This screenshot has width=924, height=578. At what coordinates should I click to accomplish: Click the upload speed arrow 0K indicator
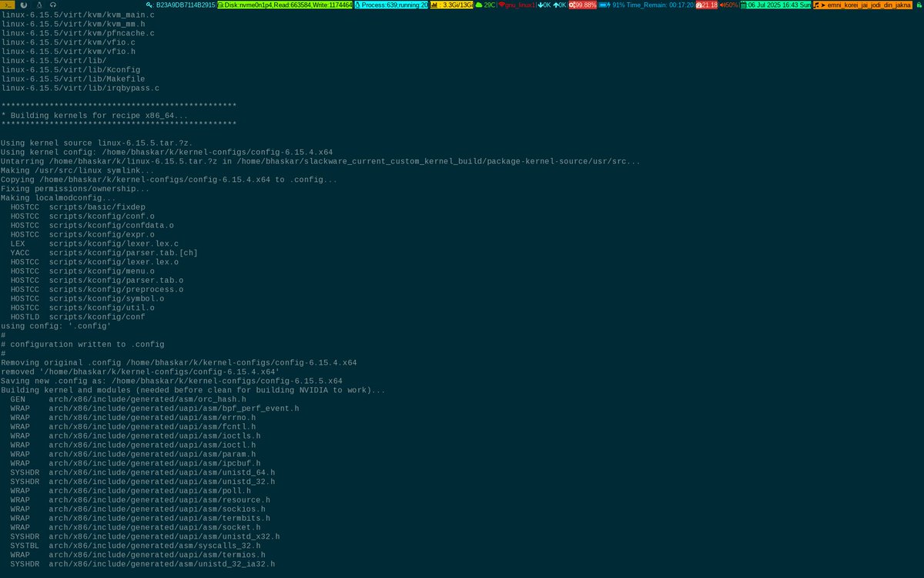[560, 5]
